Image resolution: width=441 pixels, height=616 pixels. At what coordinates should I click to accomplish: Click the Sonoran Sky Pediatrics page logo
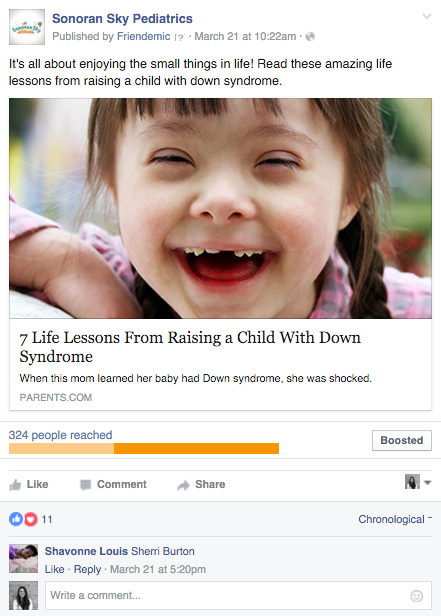[27, 27]
